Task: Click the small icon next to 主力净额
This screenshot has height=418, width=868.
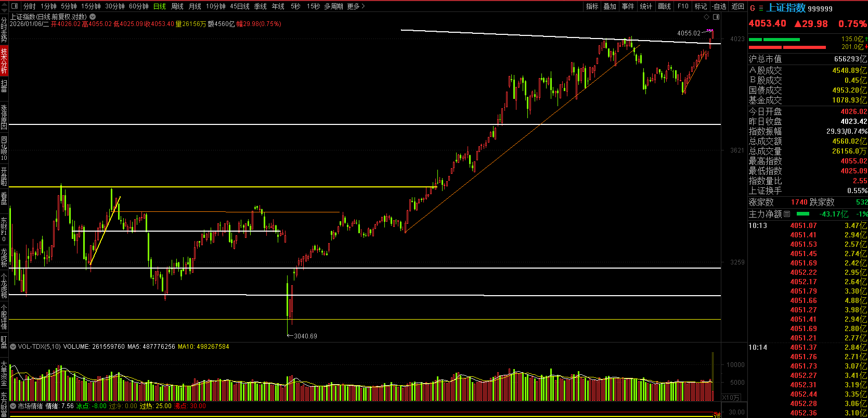Action: click(787, 214)
